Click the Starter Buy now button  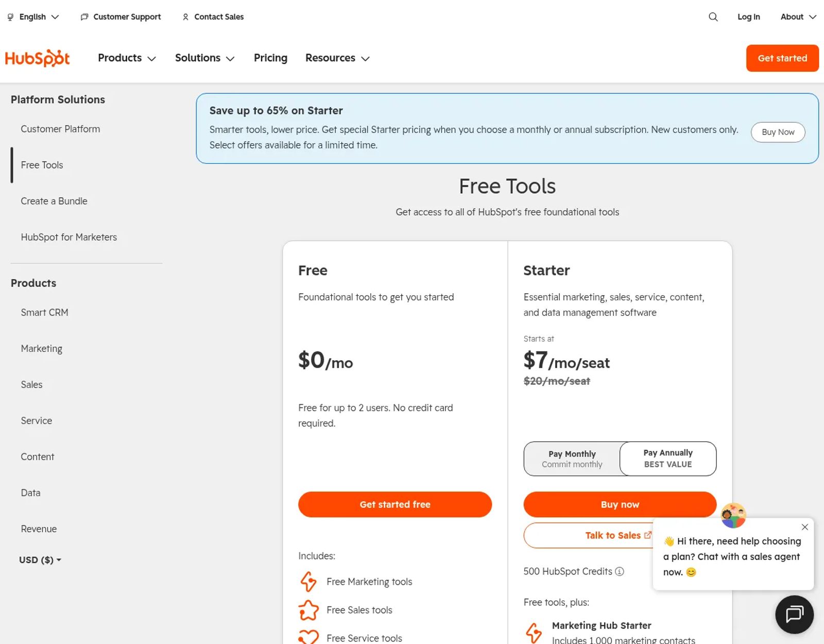pyautogui.click(x=620, y=504)
